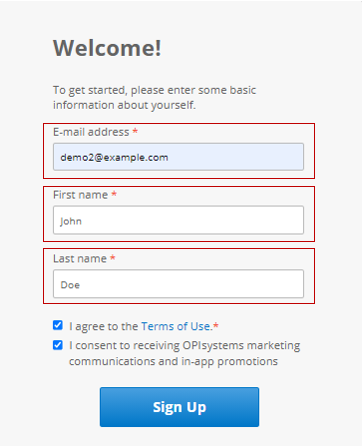The height and width of the screenshot is (447, 364).
Task: Open the Terms of Use link
Action: click(x=176, y=326)
